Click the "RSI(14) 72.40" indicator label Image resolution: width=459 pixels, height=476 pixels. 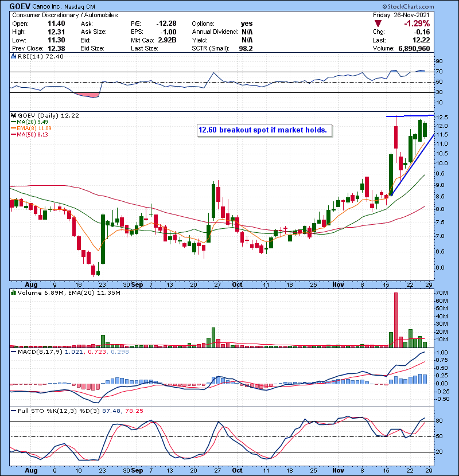(41, 56)
